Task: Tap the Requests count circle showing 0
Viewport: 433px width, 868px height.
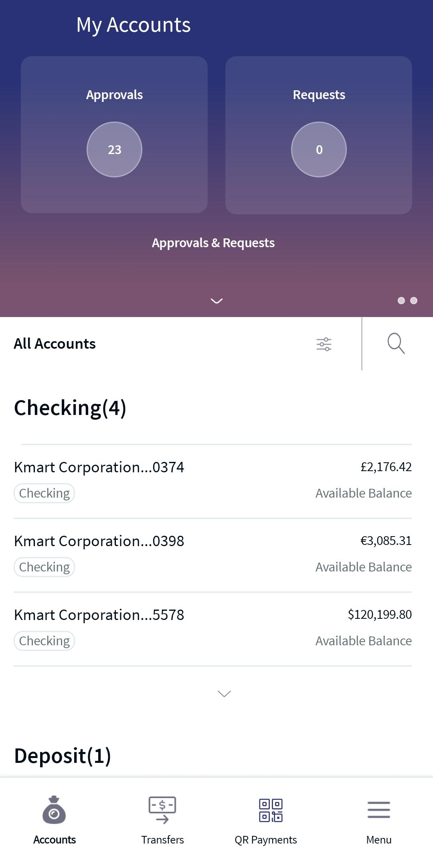Action: 319,149
